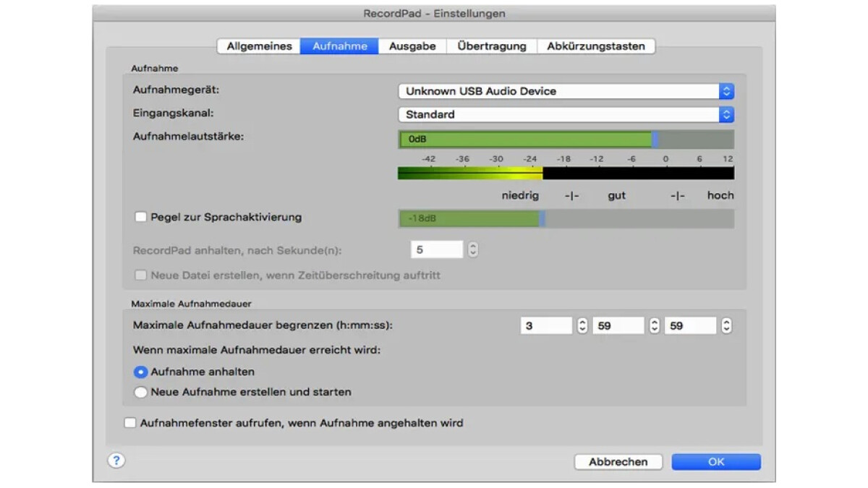Enable Pegel zur Sprachaktivierung checkbox

(141, 217)
